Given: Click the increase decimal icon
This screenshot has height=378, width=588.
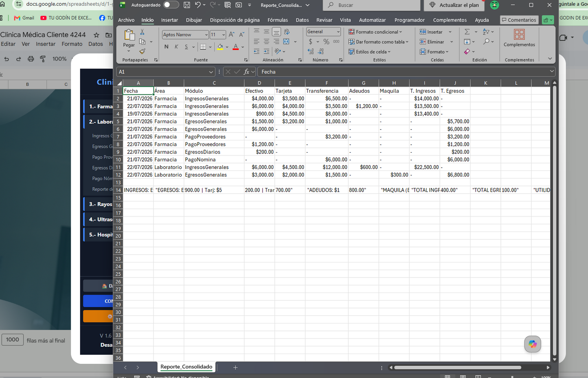Looking at the screenshot, I should [x=310, y=51].
